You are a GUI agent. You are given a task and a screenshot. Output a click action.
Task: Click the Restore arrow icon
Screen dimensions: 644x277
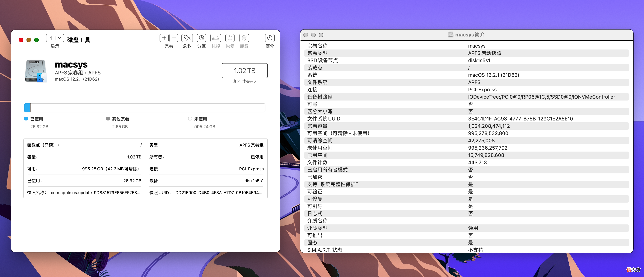[230, 38]
